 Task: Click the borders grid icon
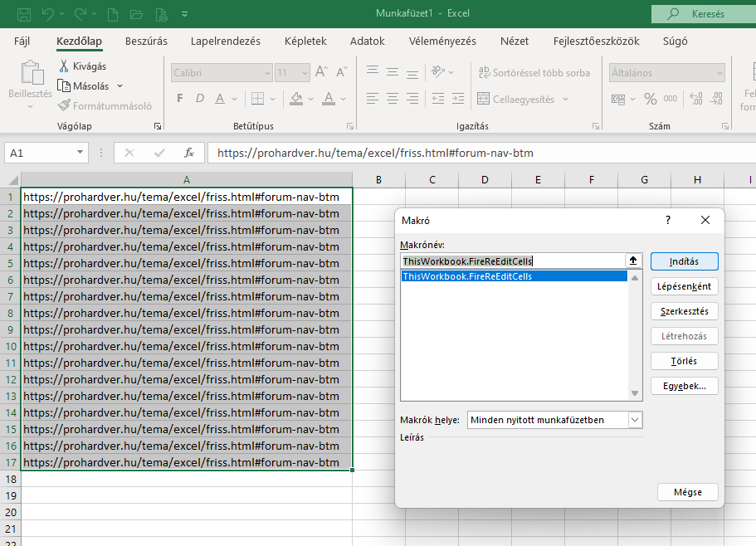(x=258, y=99)
